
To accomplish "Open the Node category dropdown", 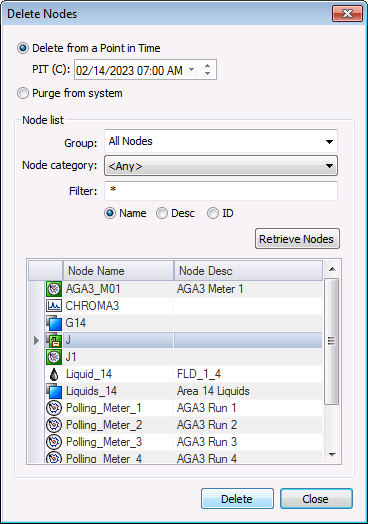I will [221, 166].
